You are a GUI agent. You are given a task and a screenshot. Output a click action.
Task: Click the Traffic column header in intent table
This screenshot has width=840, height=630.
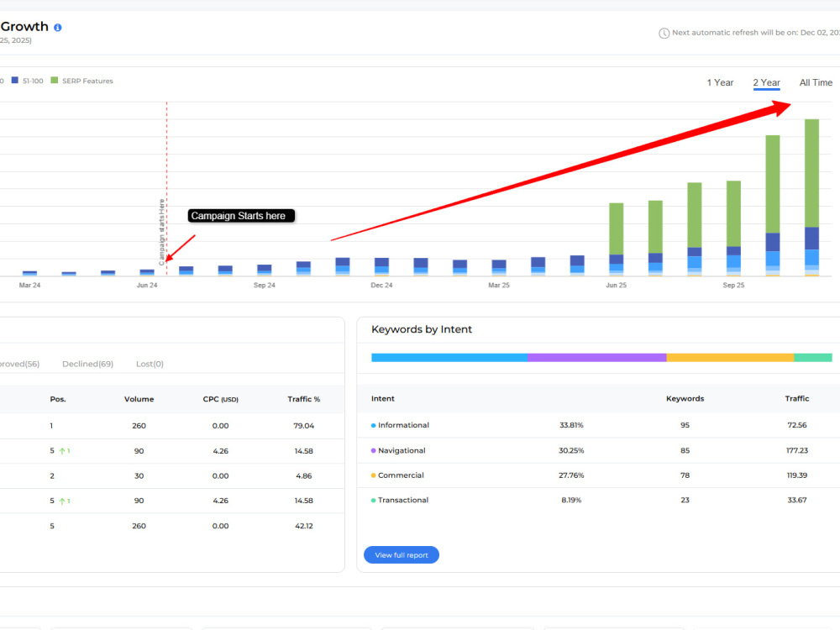point(796,398)
